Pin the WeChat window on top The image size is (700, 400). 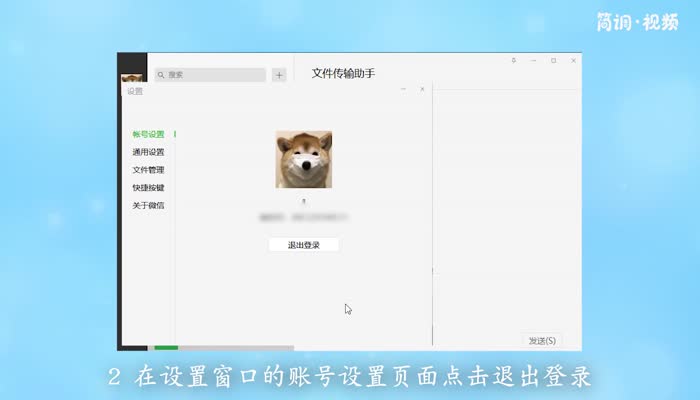pyautogui.click(x=514, y=61)
